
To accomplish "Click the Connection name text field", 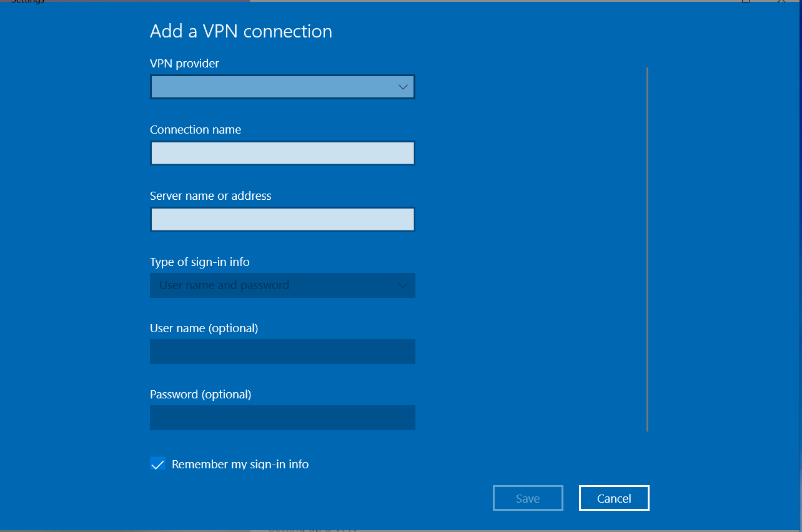I will [282, 153].
